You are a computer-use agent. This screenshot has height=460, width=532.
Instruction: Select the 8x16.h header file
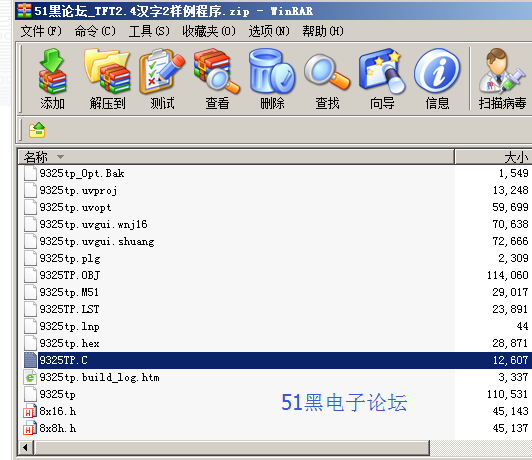58,411
